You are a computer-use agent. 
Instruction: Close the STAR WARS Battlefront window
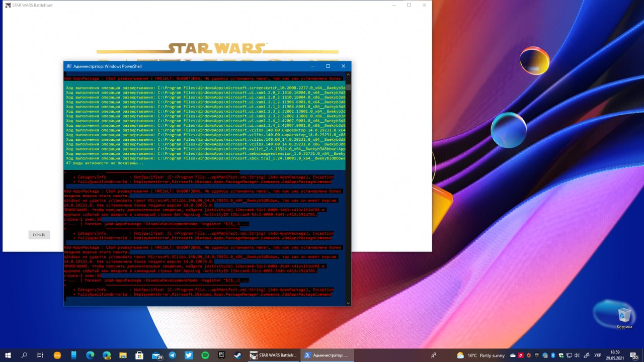(424, 5)
